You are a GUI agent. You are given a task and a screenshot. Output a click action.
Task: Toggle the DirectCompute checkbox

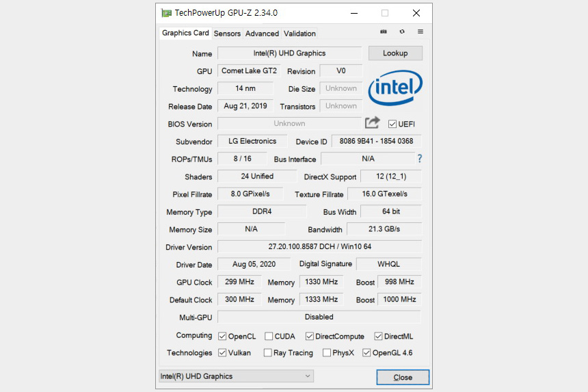click(309, 337)
